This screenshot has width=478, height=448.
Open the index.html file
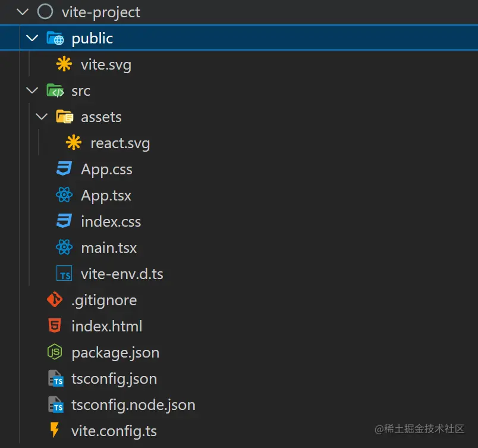pos(106,326)
